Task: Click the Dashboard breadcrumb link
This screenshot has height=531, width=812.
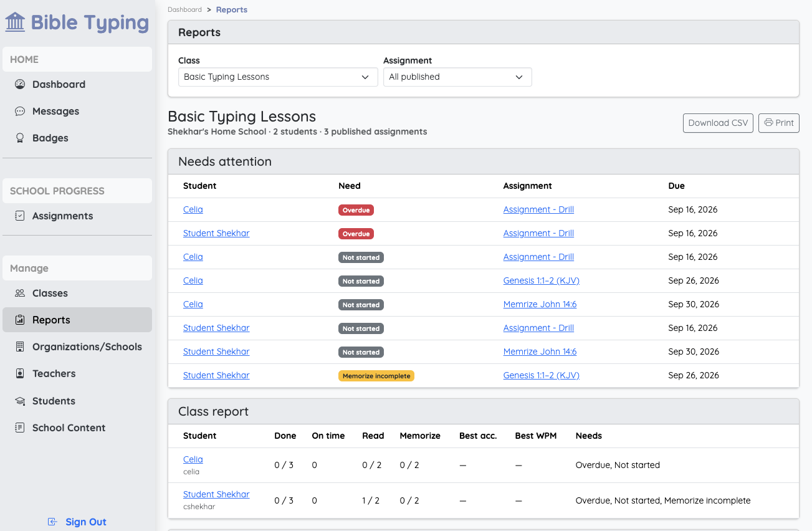Action: point(184,9)
